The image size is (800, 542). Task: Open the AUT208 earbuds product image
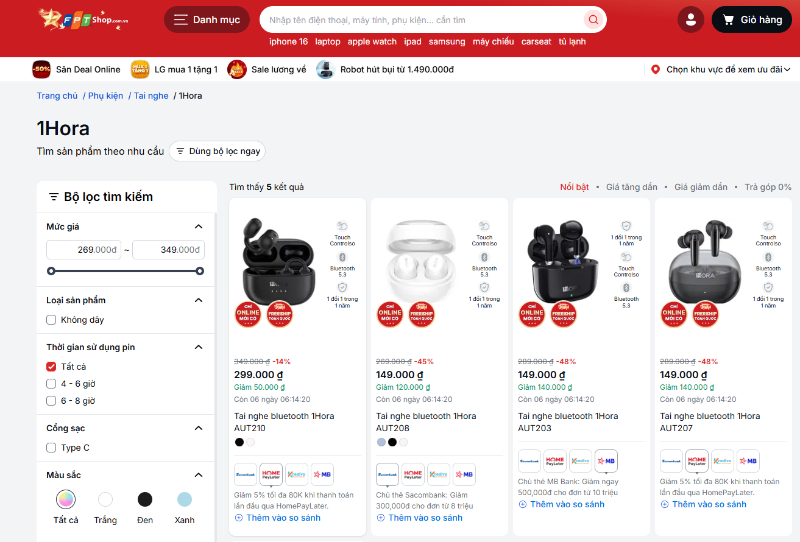[421, 262]
